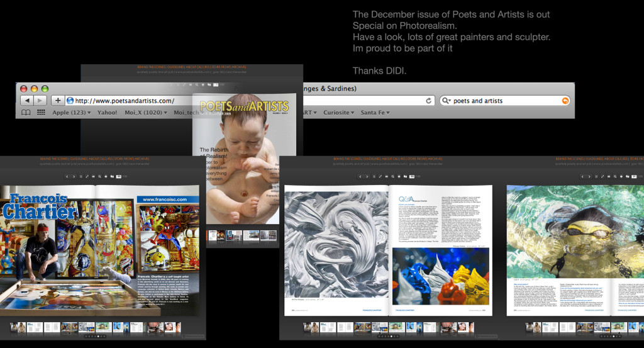Image resolution: width=644 pixels, height=348 pixels.
Task: Open the Yahoo! bookmark
Action: 107,113
